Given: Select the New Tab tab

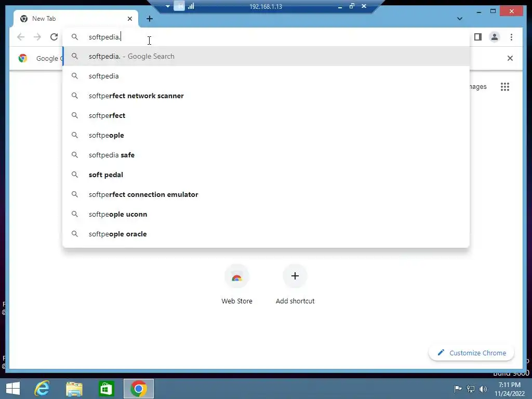Looking at the screenshot, I should tap(76, 19).
